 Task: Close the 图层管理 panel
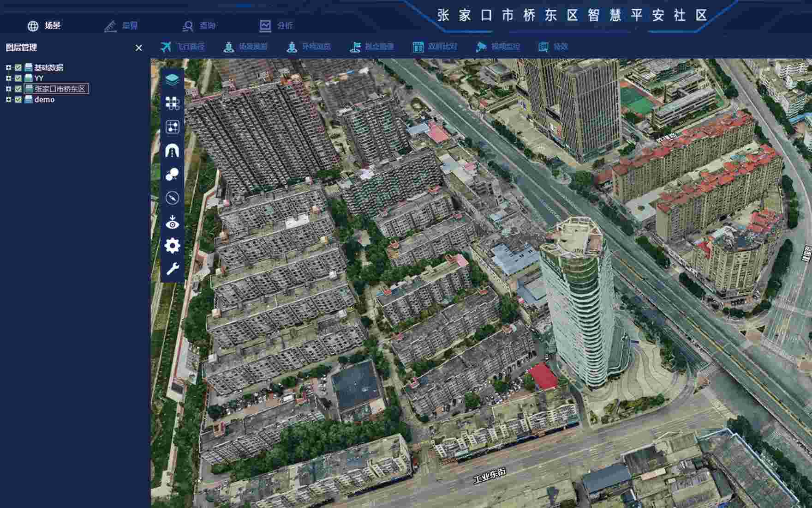coord(138,48)
